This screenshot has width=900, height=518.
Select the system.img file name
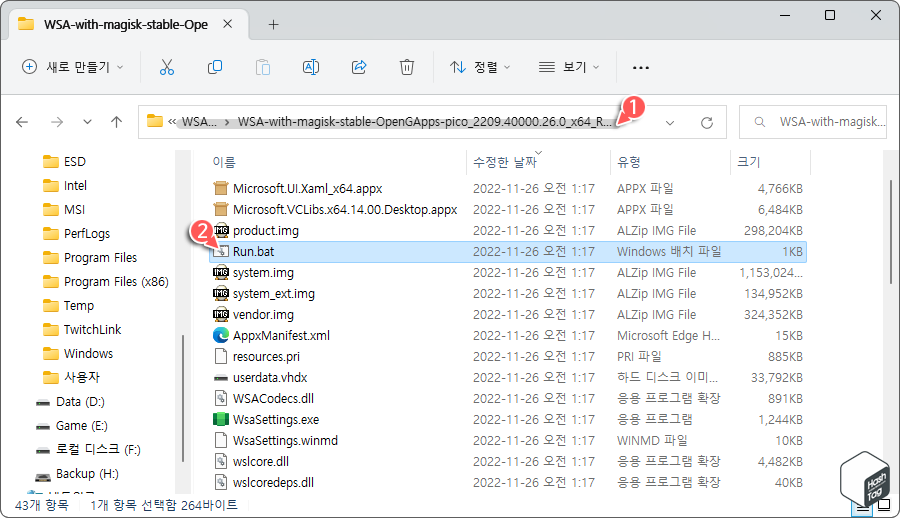pos(263,273)
